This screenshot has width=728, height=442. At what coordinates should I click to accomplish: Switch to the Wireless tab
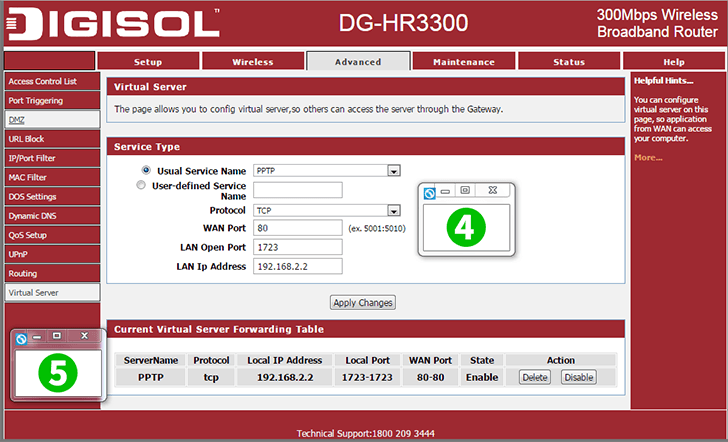[253, 61]
